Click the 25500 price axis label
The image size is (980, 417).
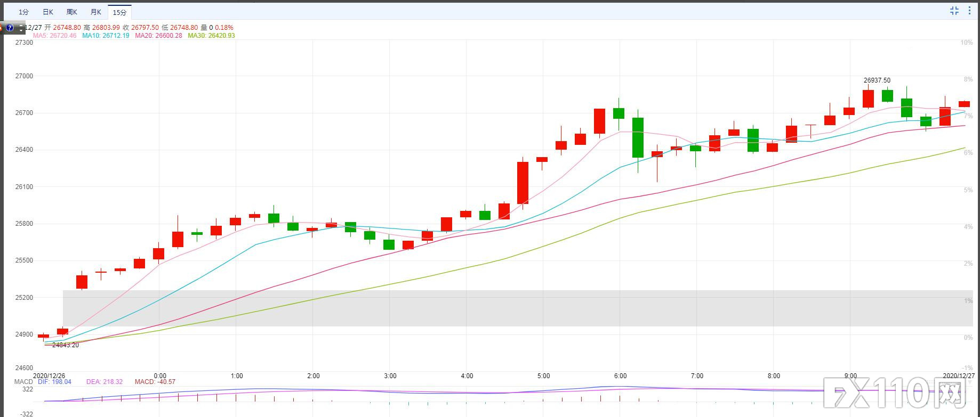(24, 260)
